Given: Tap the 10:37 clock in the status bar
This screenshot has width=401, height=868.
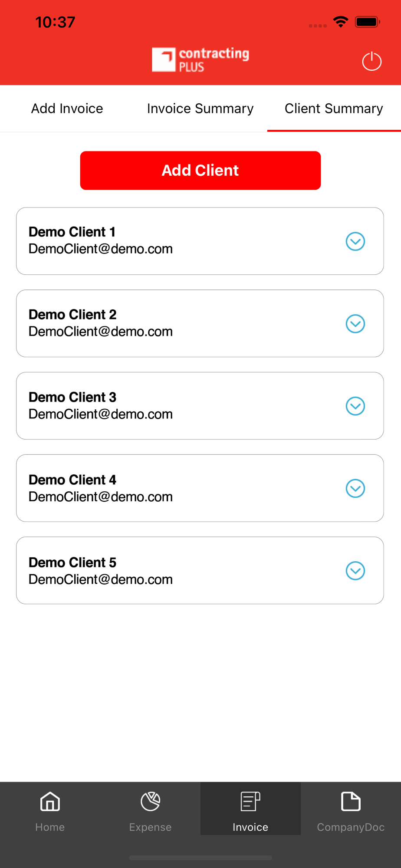Looking at the screenshot, I should click(55, 22).
